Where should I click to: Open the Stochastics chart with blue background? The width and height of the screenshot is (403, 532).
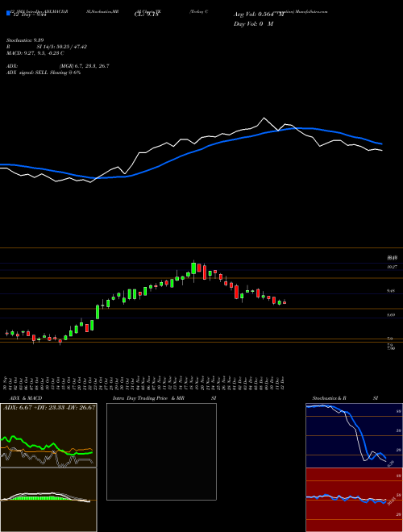coord(354,435)
